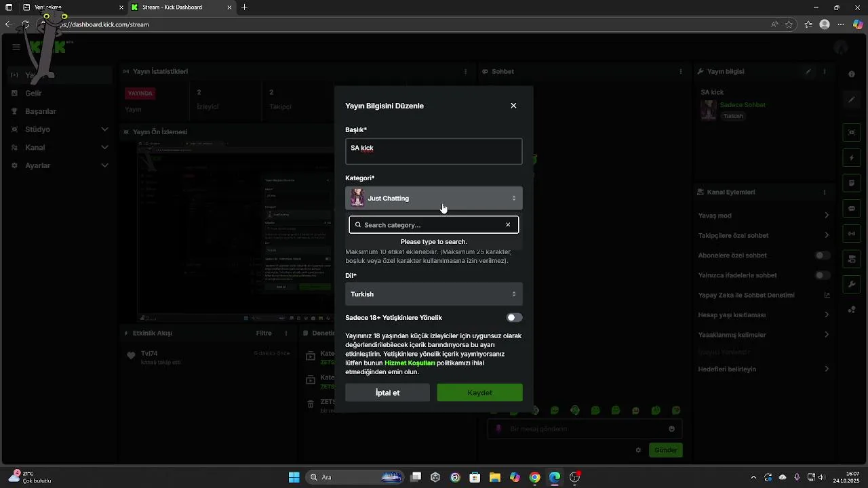
Task: Toggle Yalnızca ifadelerle sohbet switch
Action: (823, 275)
